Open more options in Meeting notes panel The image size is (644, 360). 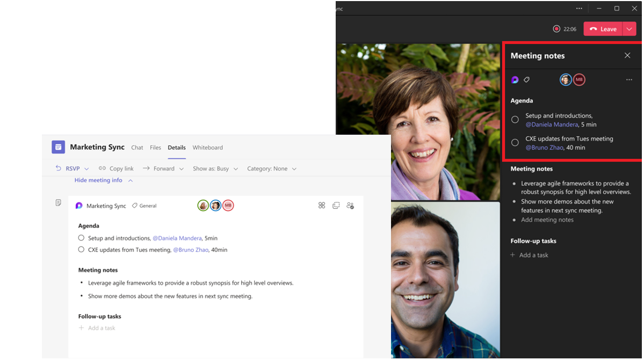click(x=629, y=80)
